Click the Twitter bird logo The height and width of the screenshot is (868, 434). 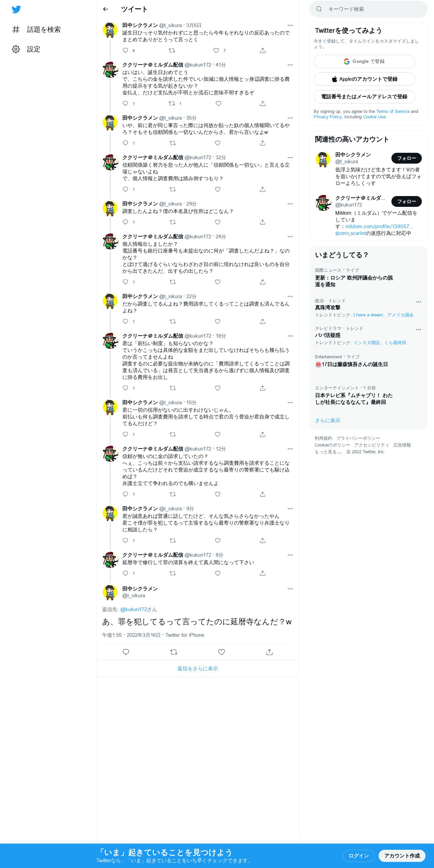tap(16, 9)
